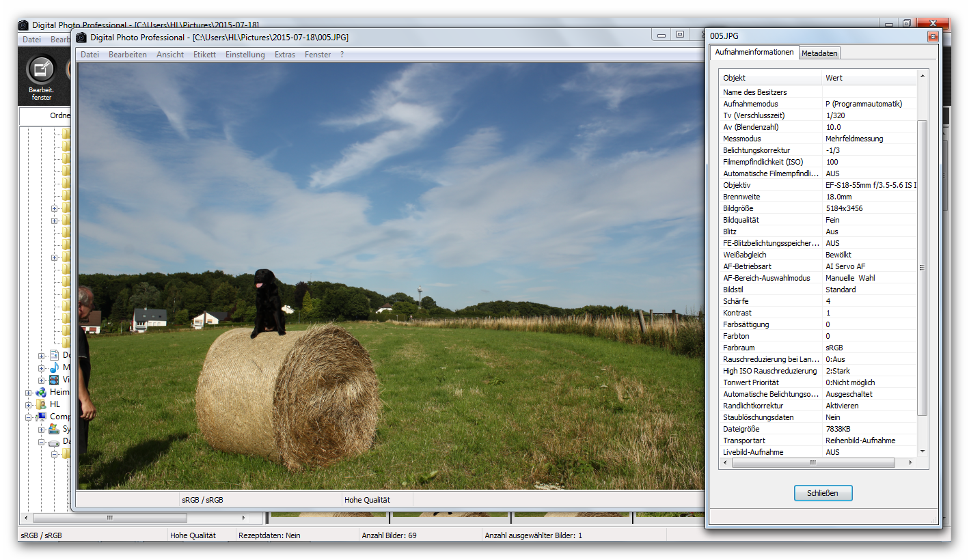Expand the video node in the folder tree

point(41,380)
